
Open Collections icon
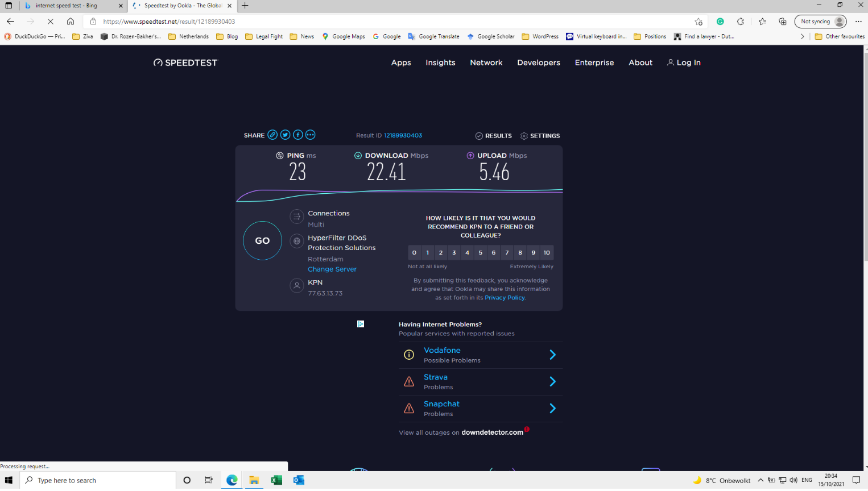tap(783, 22)
